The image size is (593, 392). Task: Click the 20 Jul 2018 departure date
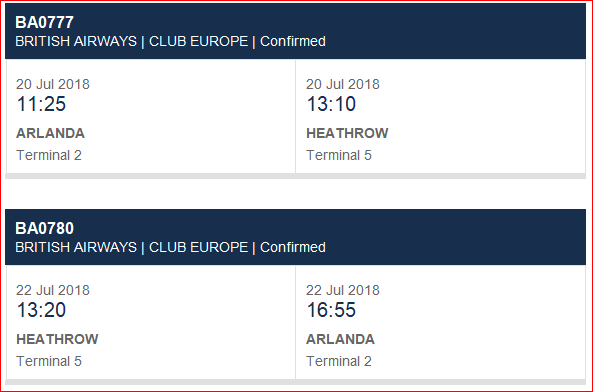tap(53, 84)
